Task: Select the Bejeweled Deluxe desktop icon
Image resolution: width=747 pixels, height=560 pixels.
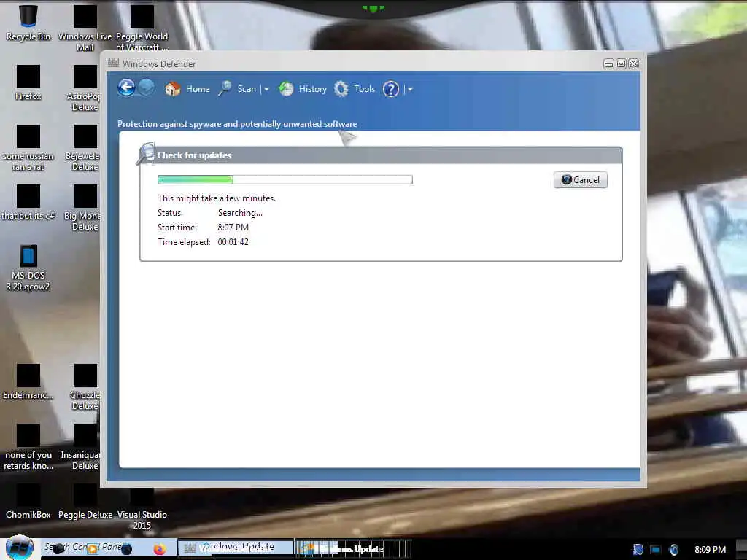Action: tap(85, 147)
